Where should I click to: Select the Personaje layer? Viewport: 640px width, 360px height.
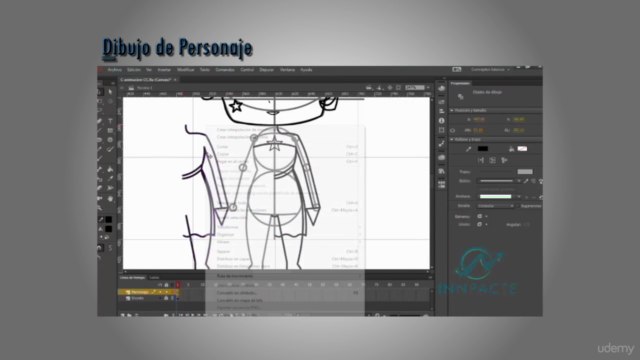coord(140,292)
